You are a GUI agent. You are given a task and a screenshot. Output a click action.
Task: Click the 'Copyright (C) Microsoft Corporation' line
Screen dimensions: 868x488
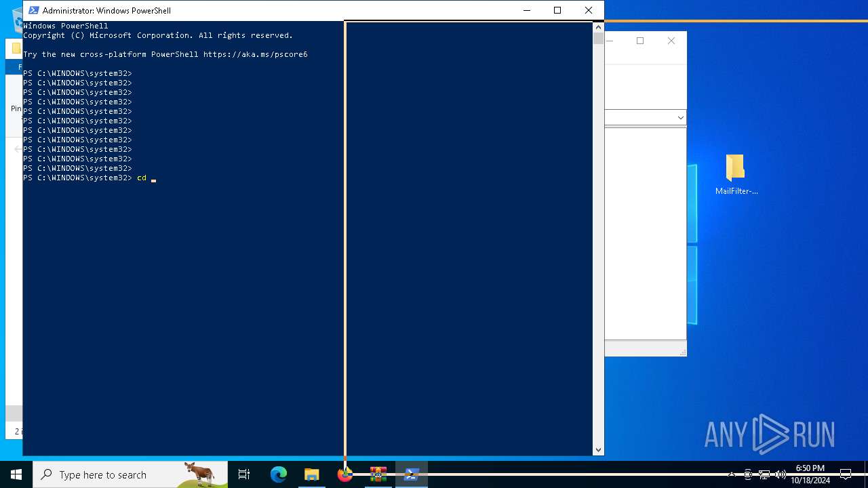pos(158,35)
